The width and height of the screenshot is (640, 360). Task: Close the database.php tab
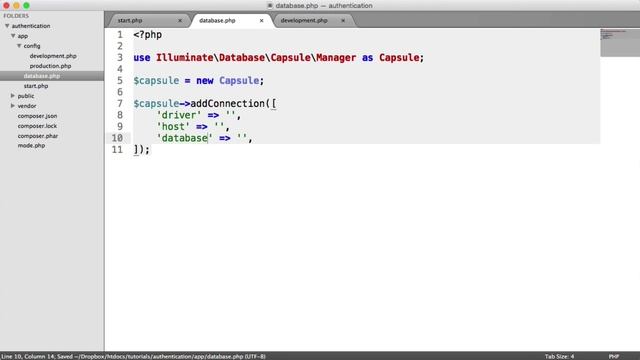[262, 20]
